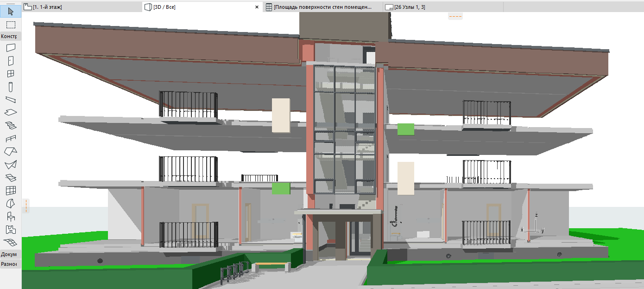The image size is (644, 289).
Task: Switch to the 3D / Все tab
Action: click(203, 7)
